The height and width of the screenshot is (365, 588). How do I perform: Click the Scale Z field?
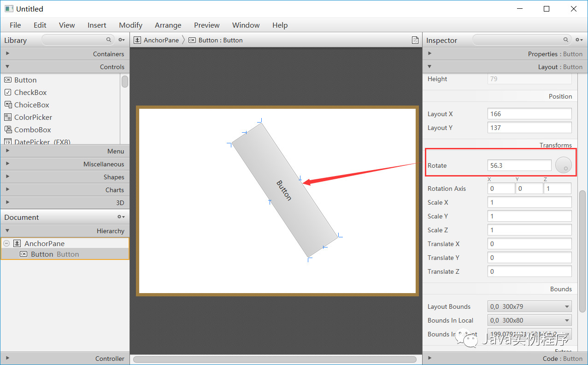coord(529,230)
